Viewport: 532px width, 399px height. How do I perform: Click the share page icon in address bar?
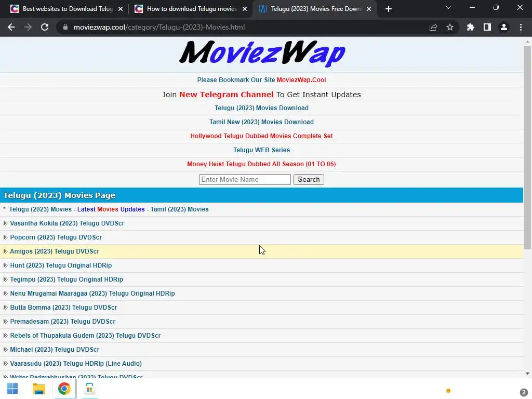(x=433, y=27)
